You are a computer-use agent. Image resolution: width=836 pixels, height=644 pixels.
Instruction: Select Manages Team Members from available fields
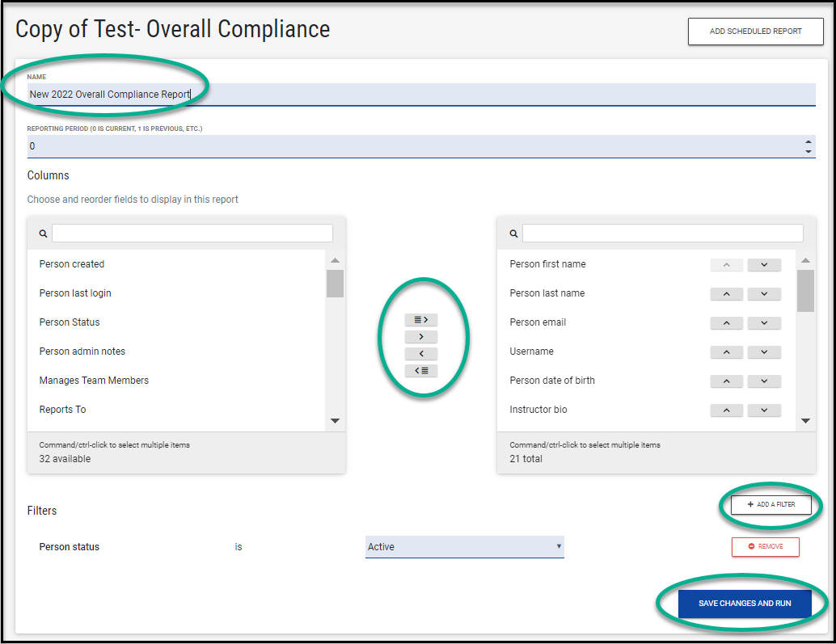[x=94, y=380]
